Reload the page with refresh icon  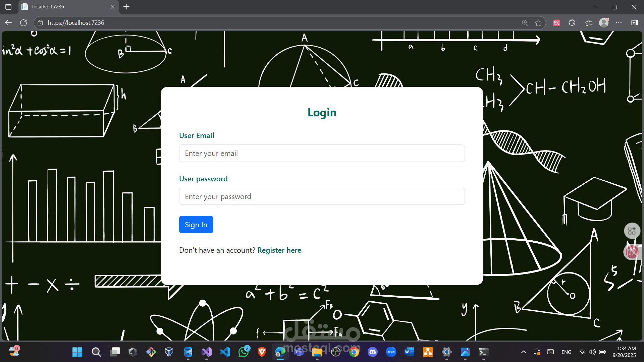23,22
